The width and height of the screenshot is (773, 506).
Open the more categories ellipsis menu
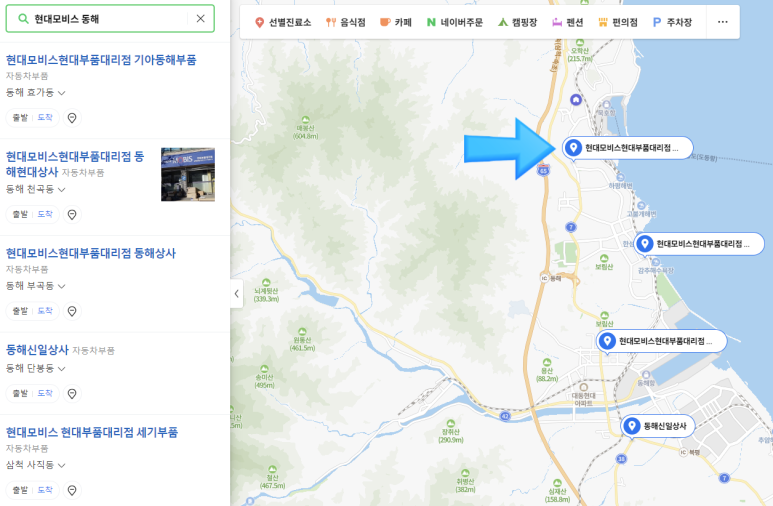[722, 22]
